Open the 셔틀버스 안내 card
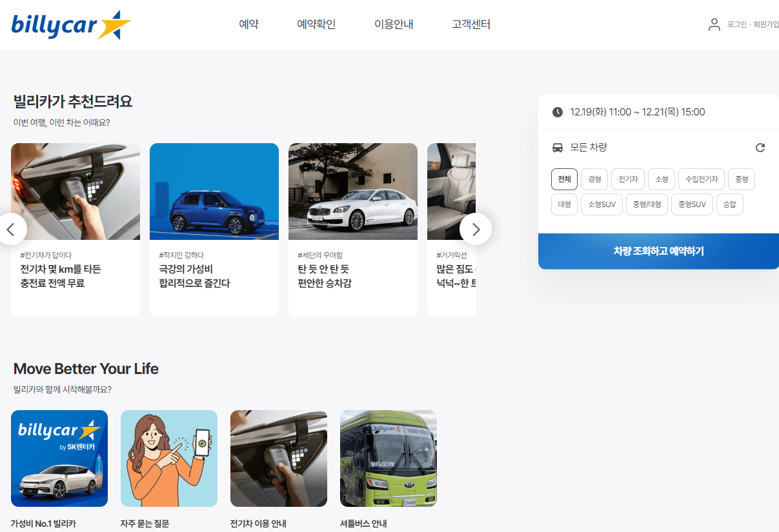Image resolution: width=779 pixels, height=532 pixels. click(x=388, y=458)
